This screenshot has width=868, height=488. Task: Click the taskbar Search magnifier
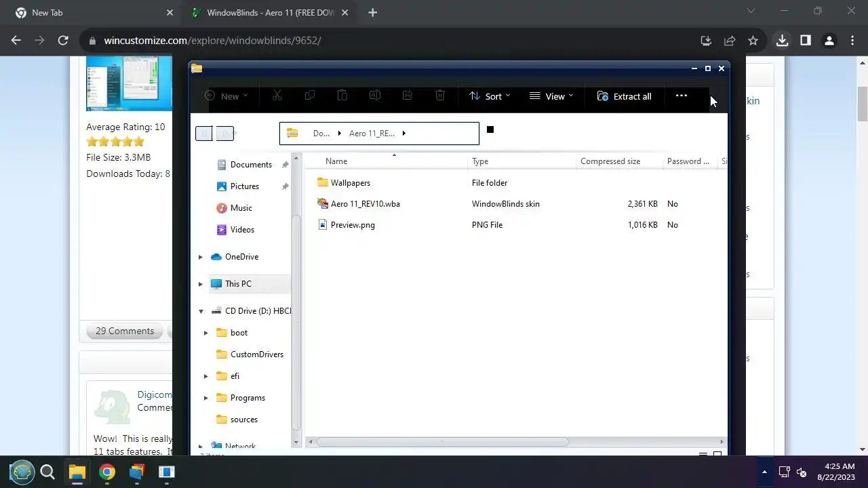tap(47, 472)
